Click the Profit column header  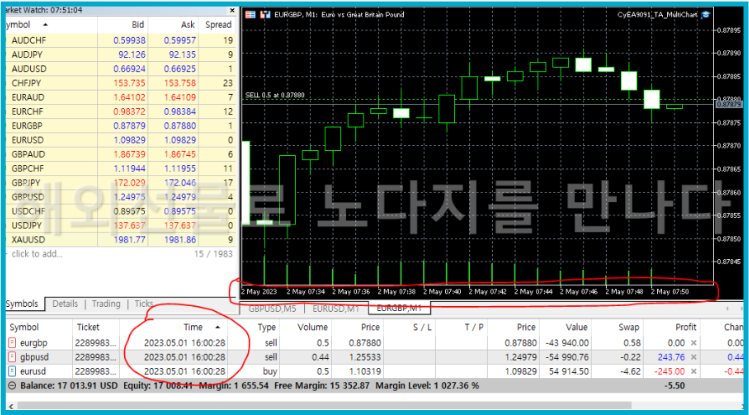685,327
